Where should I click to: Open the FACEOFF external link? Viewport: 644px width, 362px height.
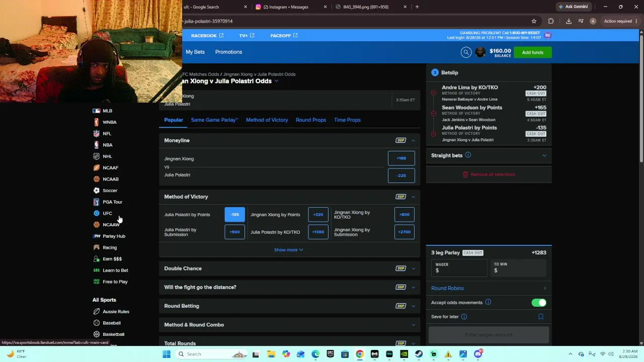click(x=284, y=36)
